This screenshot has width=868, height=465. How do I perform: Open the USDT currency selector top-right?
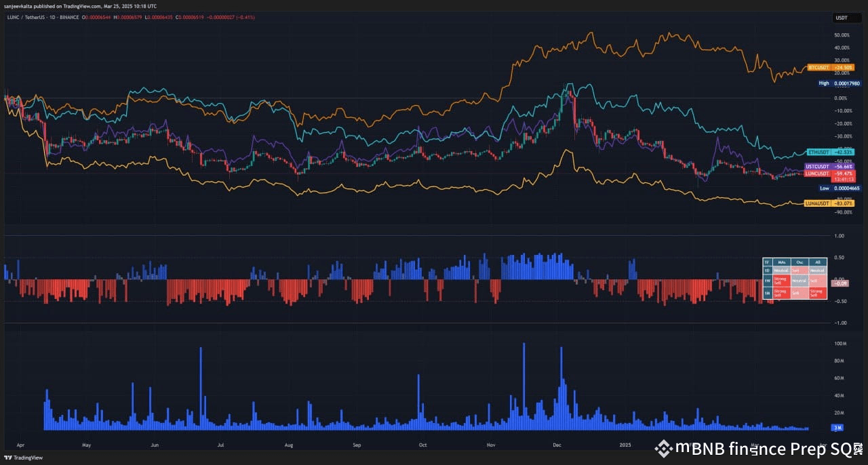click(846, 17)
